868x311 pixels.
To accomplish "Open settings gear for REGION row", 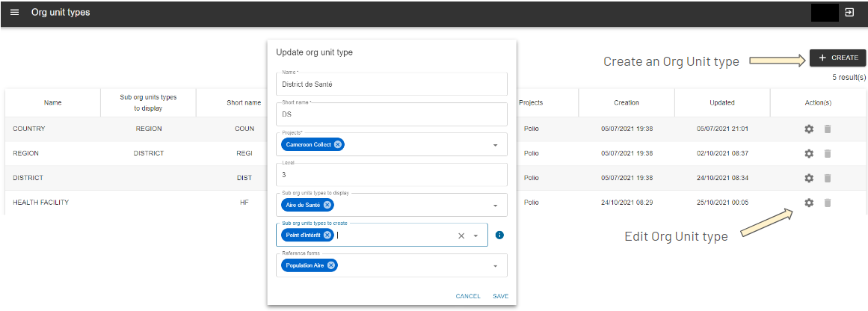I will point(809,153).
